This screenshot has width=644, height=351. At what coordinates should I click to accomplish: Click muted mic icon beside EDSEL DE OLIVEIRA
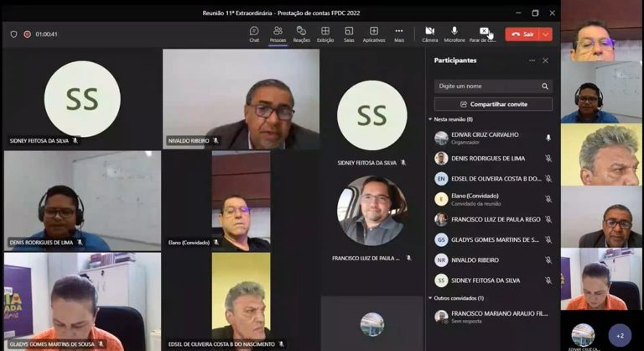tap(548, 179)
